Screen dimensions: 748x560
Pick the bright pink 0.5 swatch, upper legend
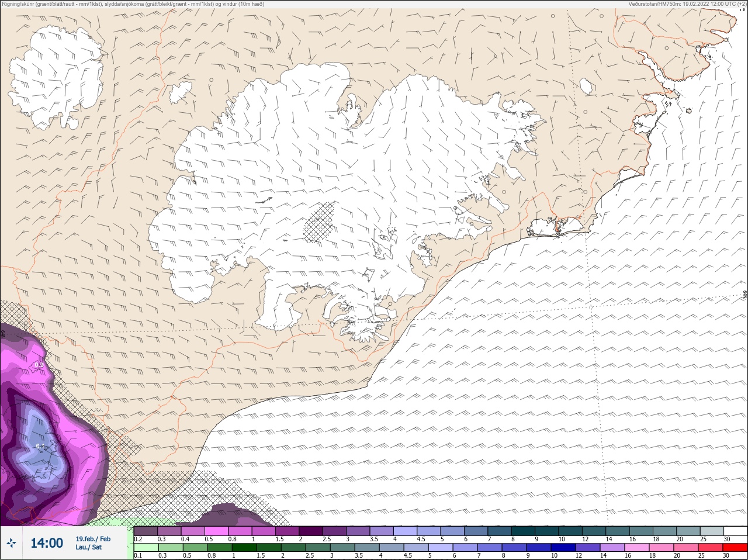216,531
